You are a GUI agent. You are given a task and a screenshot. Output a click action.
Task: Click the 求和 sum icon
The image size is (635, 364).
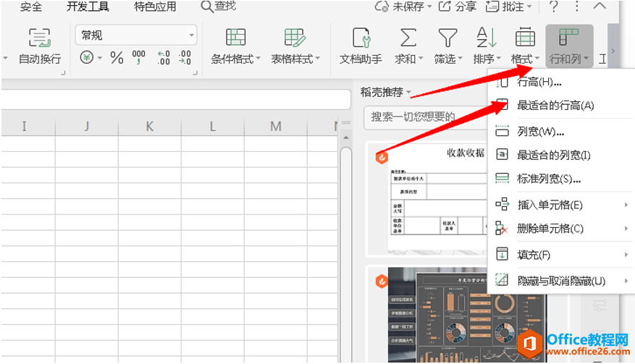408,38
